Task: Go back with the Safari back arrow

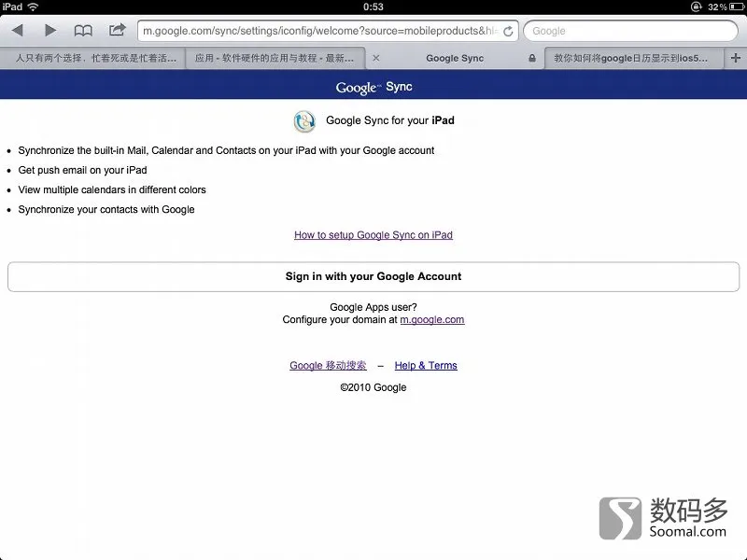Action: (18, 31)
